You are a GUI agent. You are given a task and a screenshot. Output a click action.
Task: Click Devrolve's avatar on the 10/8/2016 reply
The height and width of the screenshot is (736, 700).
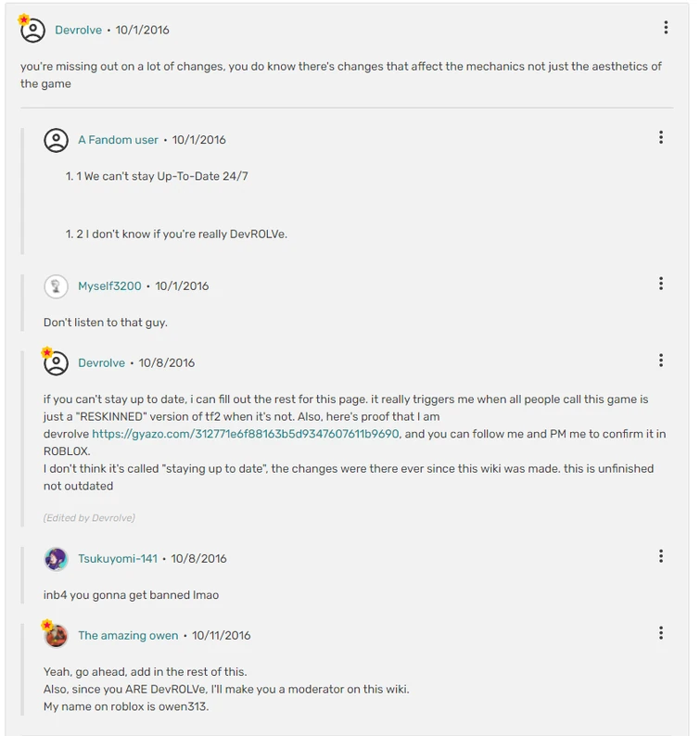point(57,363)
